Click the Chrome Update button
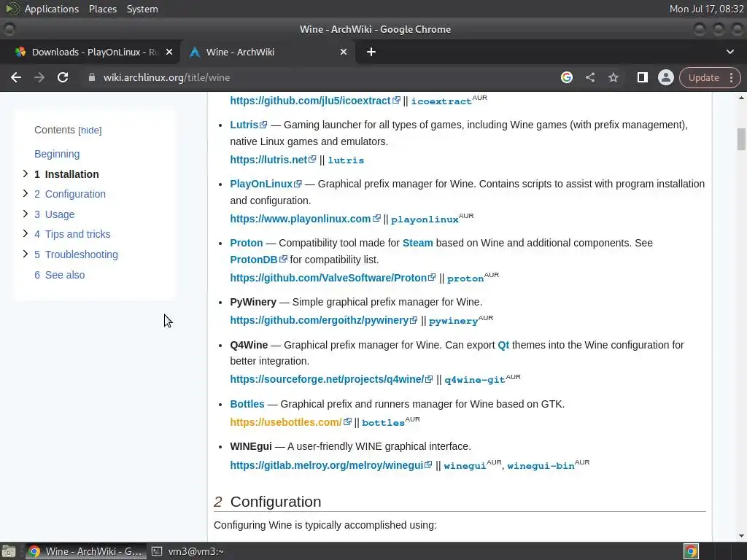The width and height of the screenshot is (747, 560). tap(704, 77)
